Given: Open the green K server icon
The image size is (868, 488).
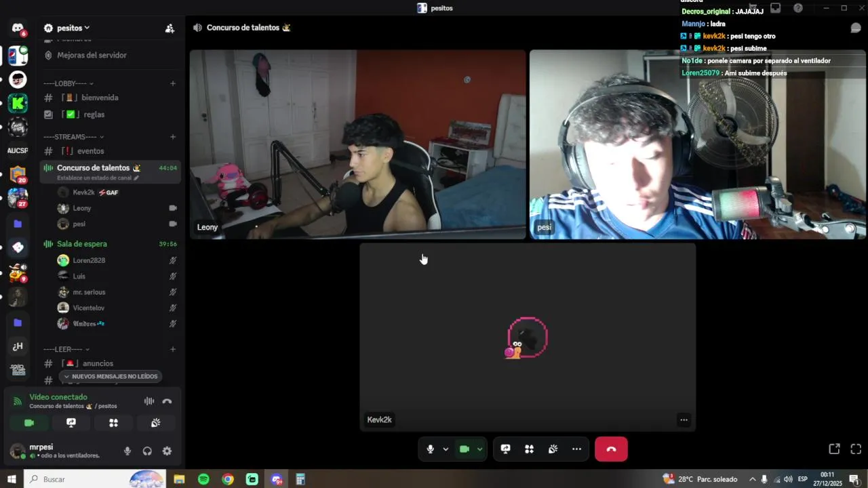Looking at the screenshot, I should 18,103.
